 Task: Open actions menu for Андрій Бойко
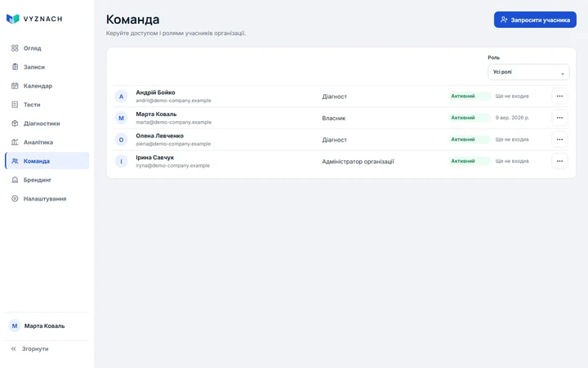[x=559, y=96]
